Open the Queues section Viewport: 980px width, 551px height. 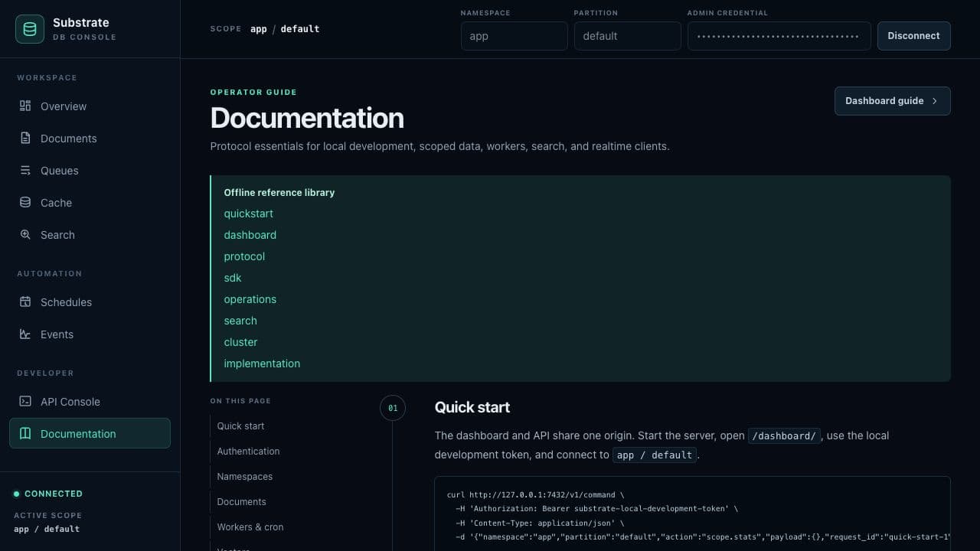pos(90,171)
